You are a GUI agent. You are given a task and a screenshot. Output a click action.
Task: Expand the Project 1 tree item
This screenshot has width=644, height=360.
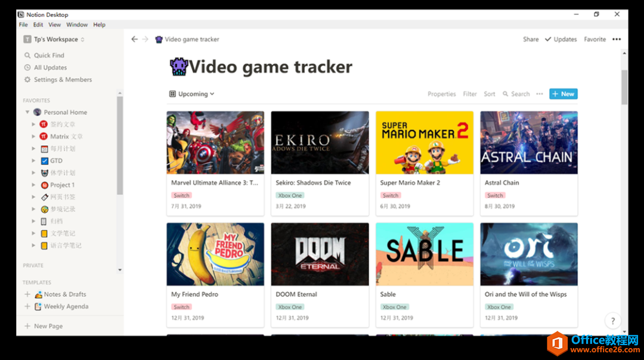tap(33, 185)
